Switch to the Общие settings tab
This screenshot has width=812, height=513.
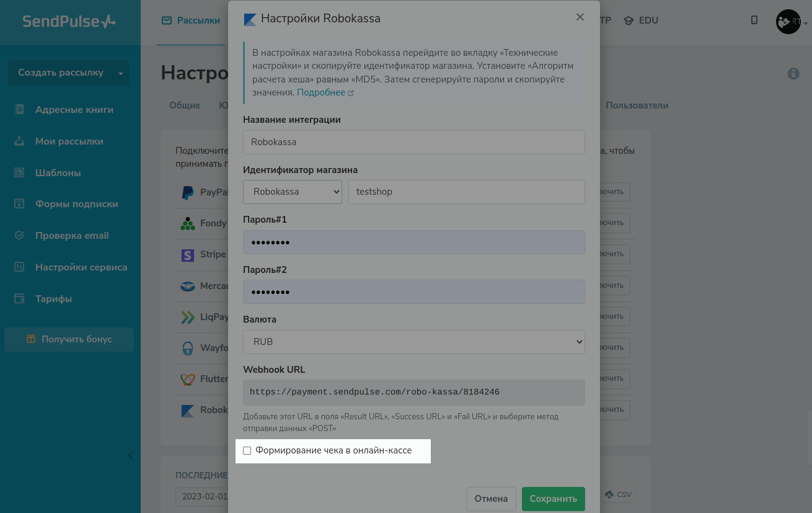[x=185, y=105]
